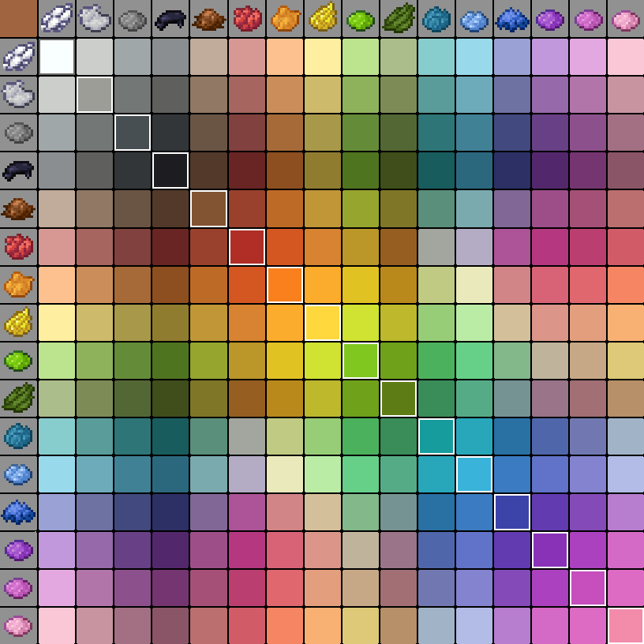Select the purple dye icon in the row headers

tap(18, 550)
